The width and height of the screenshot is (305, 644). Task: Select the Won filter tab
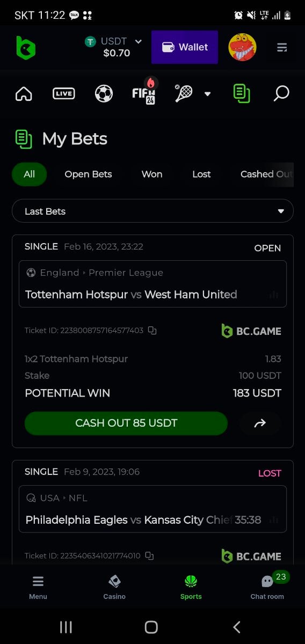tap(152, 174)
